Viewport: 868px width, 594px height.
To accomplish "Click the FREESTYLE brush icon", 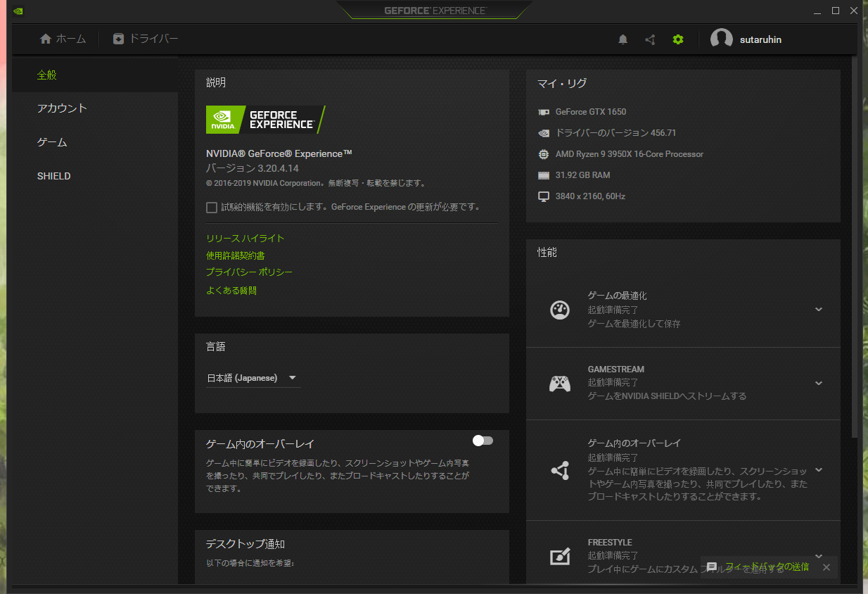I will pyautogui.click(x=560, y=556).
